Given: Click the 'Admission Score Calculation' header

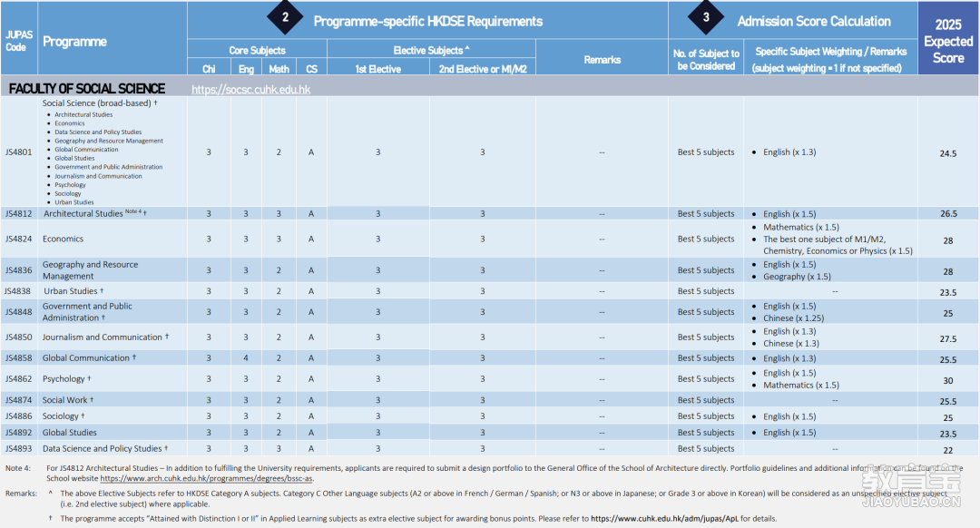Looking at the screenshot, I should (814, 21).
